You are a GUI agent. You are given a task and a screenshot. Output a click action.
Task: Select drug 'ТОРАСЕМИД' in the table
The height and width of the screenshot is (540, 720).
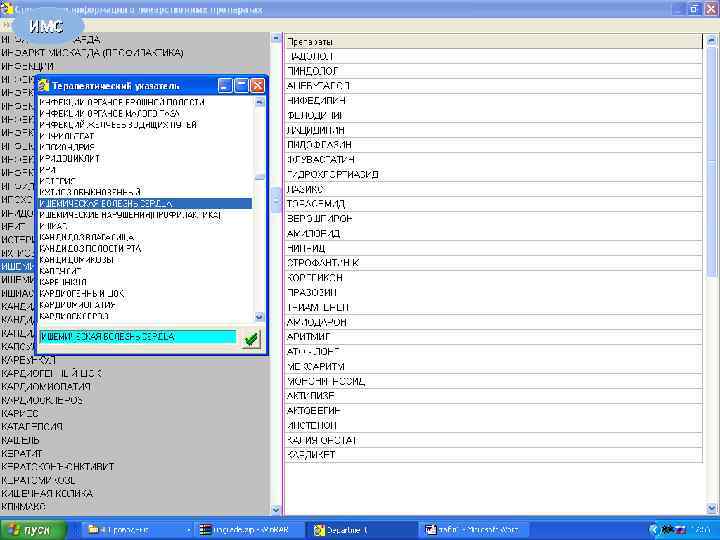tap(494, 204)
